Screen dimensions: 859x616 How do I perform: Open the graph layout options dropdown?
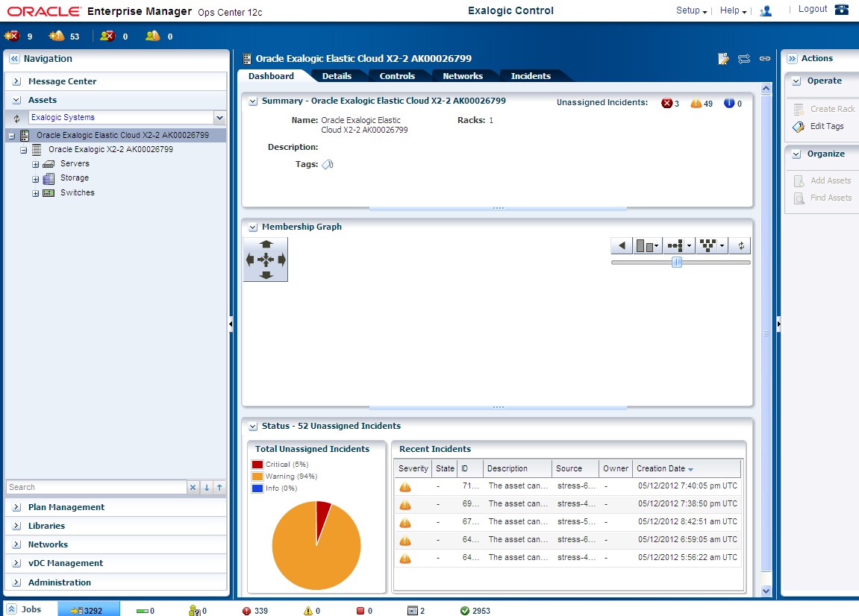pos(647,246)
